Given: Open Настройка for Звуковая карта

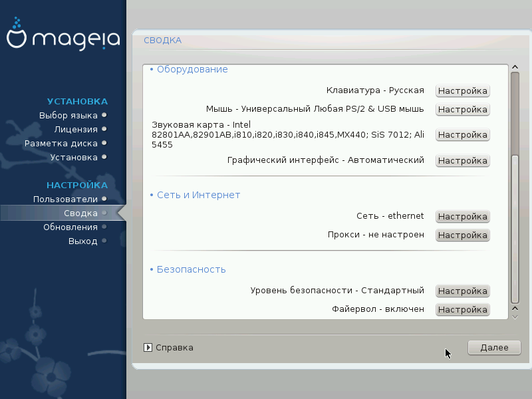Looking at the screenshot, I should 462,135.
